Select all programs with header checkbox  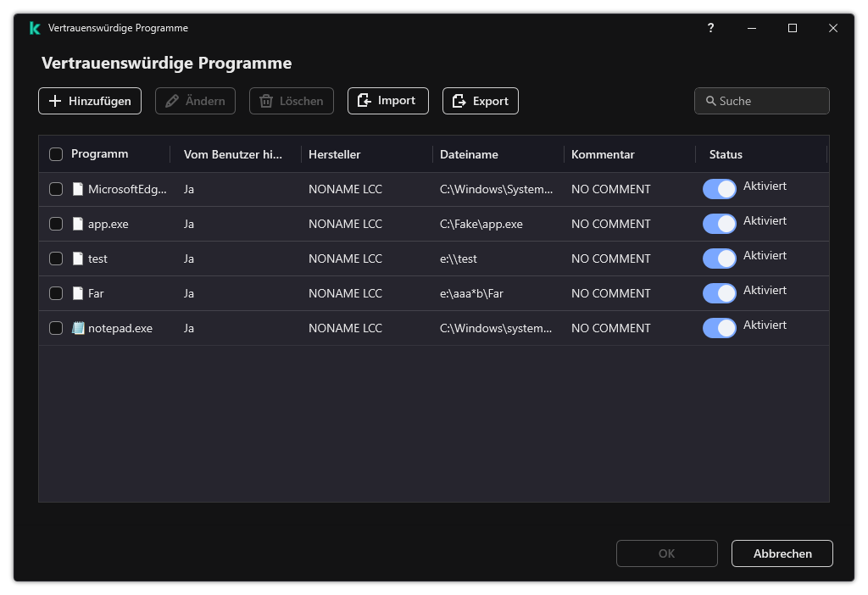coord(56,154)
